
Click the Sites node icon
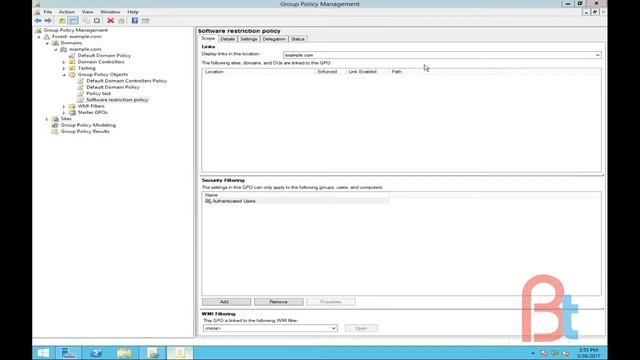tap(55, 119)
